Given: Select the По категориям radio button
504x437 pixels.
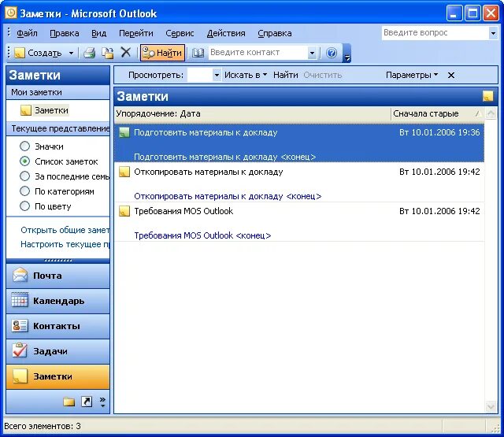Looking at the screenshot, I should [24, 191].
